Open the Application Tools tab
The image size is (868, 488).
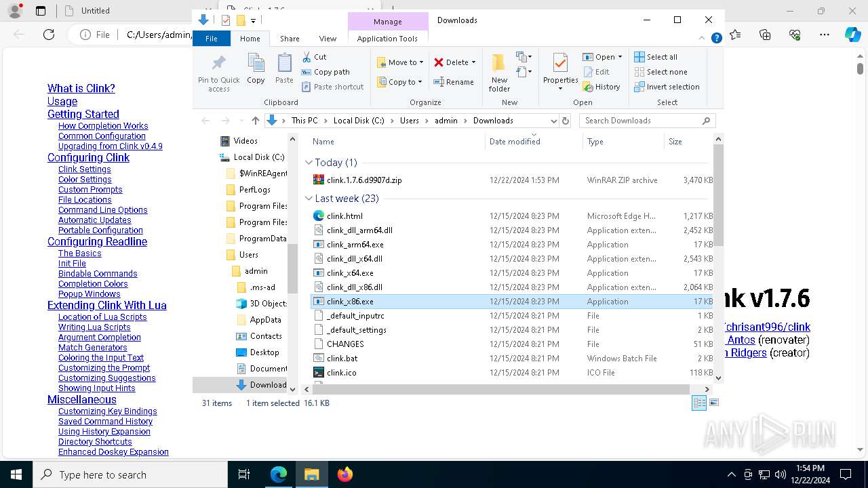(387, 39)
